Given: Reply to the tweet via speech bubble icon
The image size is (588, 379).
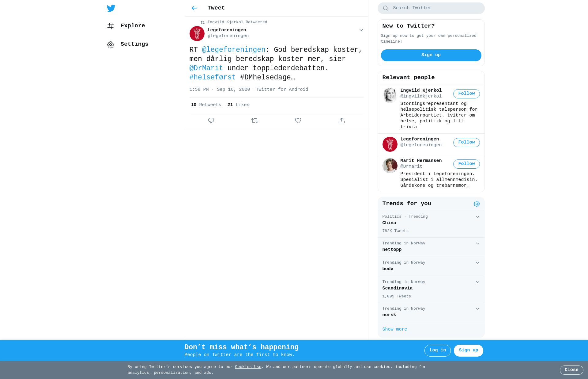Looking at the screenshot, I should pyautogui.click(x=211, y=121).
